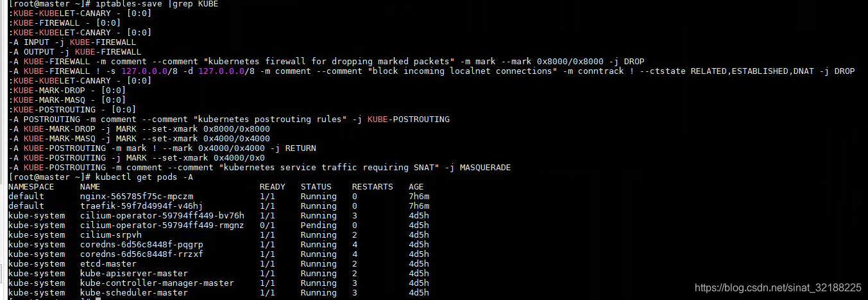Select pod 'coredns-6d56c8448f-rrzxf'
This screenshot has height=300, width=868.
tap(142, 254)
